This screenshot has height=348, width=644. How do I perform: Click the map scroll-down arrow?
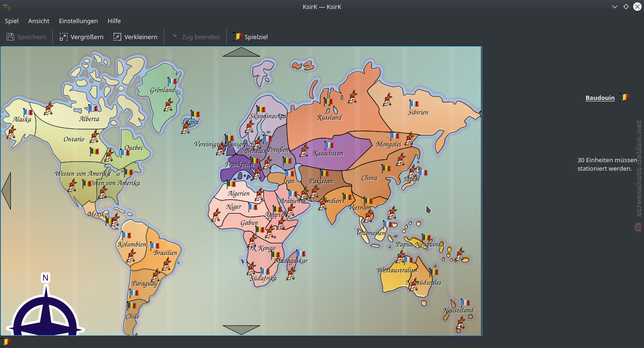pos(241,330)
